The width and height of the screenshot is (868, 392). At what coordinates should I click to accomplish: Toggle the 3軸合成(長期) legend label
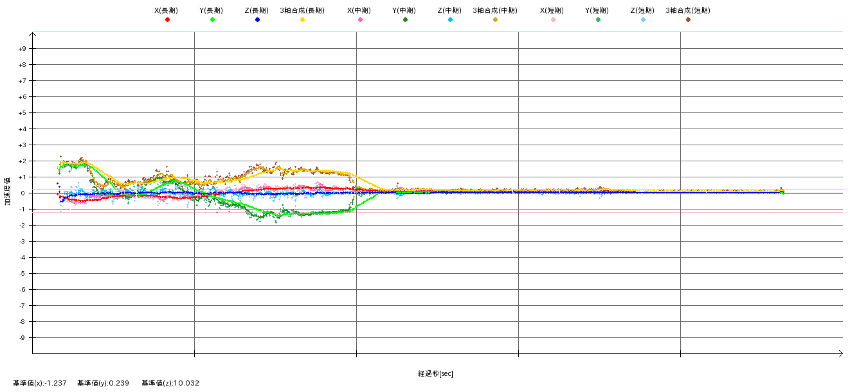(x=302, y=11)
